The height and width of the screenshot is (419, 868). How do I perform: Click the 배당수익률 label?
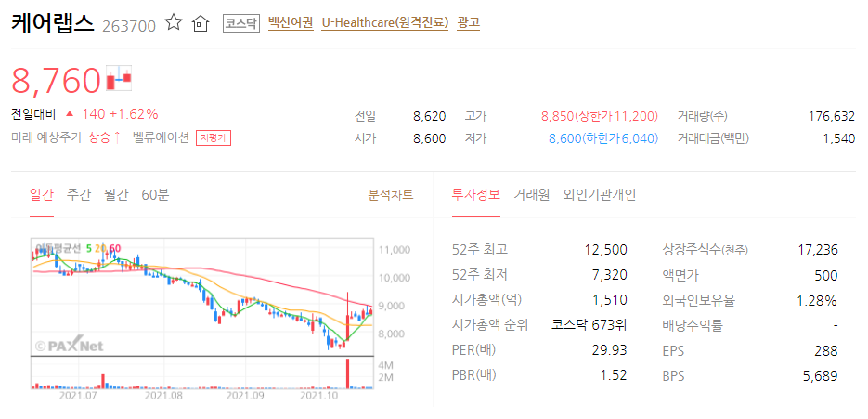693,325
